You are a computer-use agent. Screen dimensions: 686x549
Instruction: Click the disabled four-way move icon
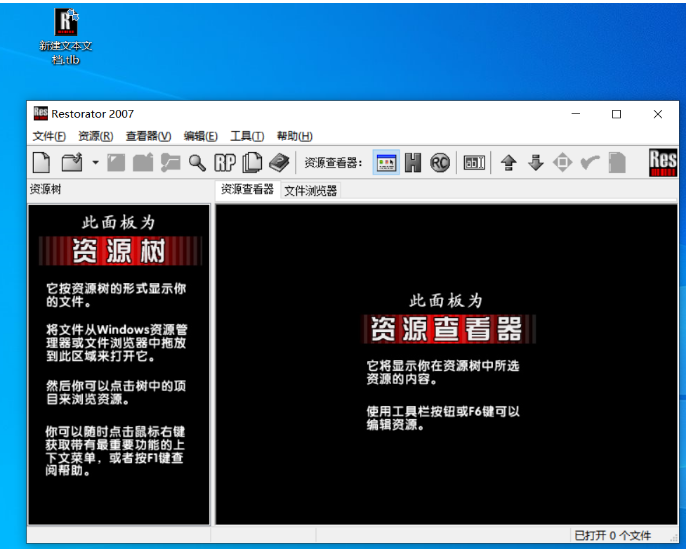[562, 163]
